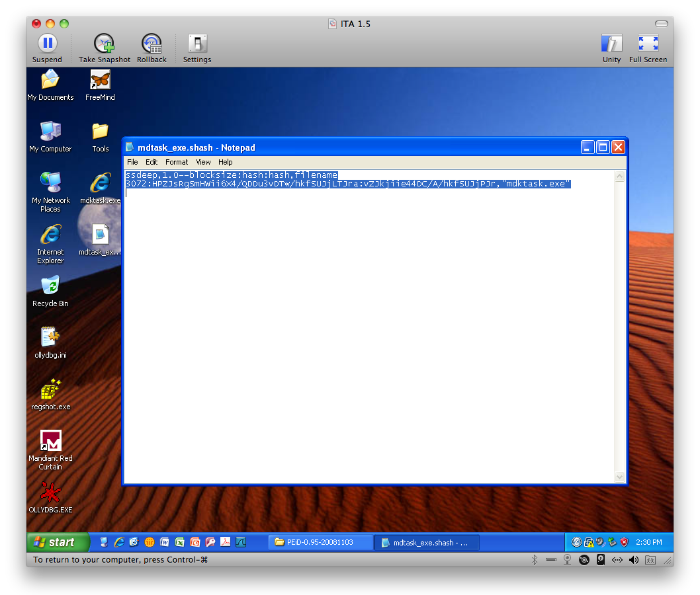The width and height of the screenshot is (700, 595).
Task: Rollback the virtual machine
Action: point(152,44)
